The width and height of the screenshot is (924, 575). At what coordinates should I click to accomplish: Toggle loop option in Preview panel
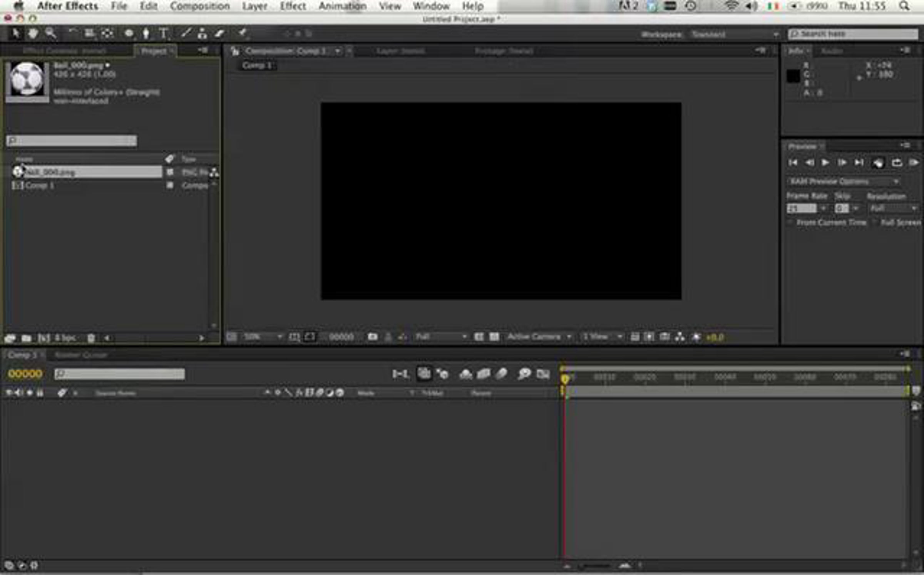click(897, 163)
